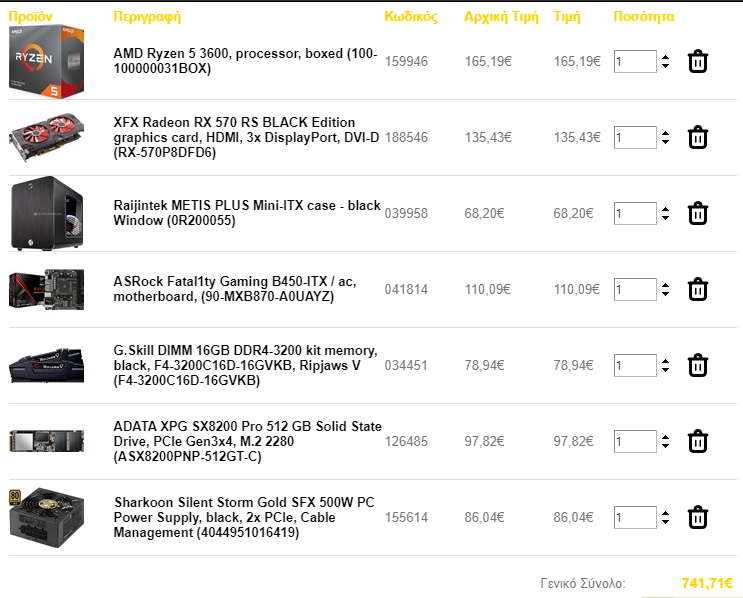Open the ASRock motherboard product image
The height and width of the screenshot is (598, 743).
[46, 290]
